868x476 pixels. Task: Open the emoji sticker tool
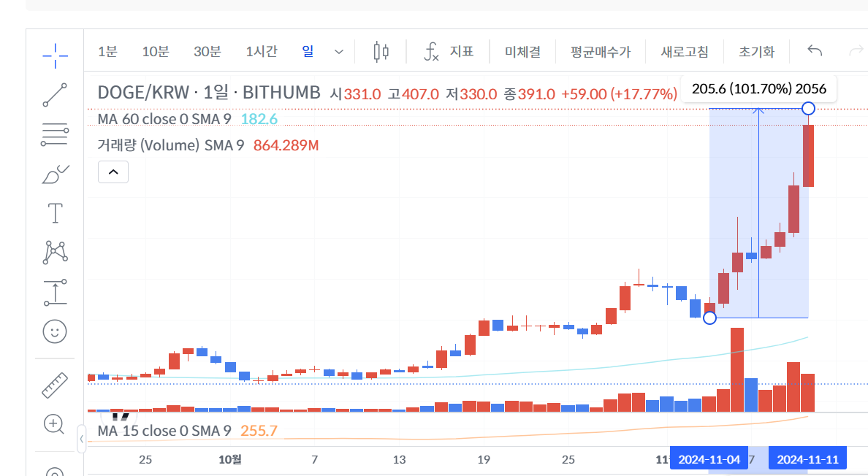[55, 331]
